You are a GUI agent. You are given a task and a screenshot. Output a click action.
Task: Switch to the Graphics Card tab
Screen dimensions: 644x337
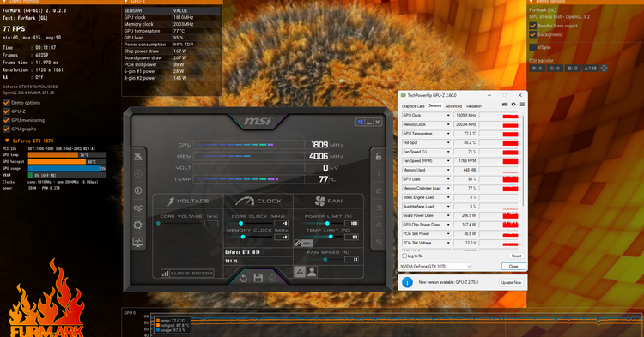pyautogui.click(x=413, y=106)
